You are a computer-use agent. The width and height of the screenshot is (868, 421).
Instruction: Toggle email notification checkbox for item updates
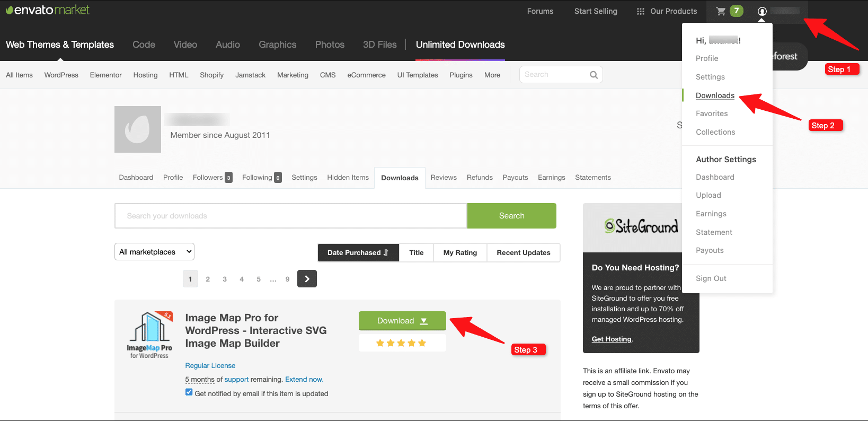tap(189, 392)
